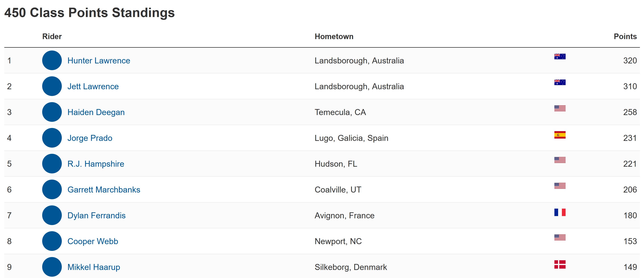
Task: Click the US flag in Cooper Webb's row
Action: (x=560, y=237)
